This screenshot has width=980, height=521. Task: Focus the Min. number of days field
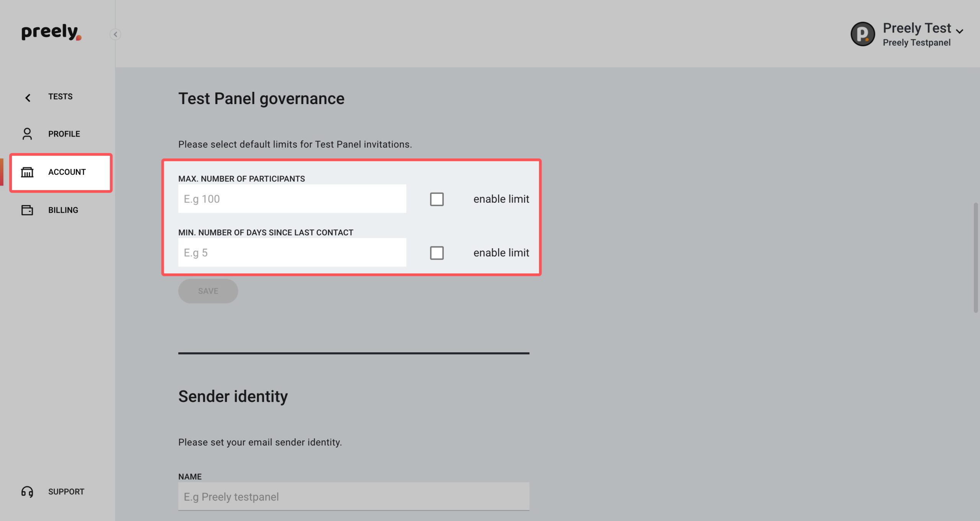[292, 252]
